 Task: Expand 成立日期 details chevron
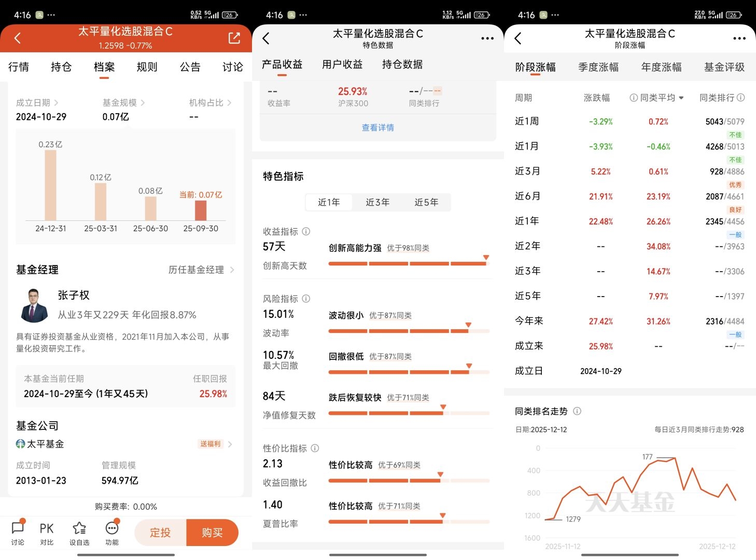tap(56, 103)
